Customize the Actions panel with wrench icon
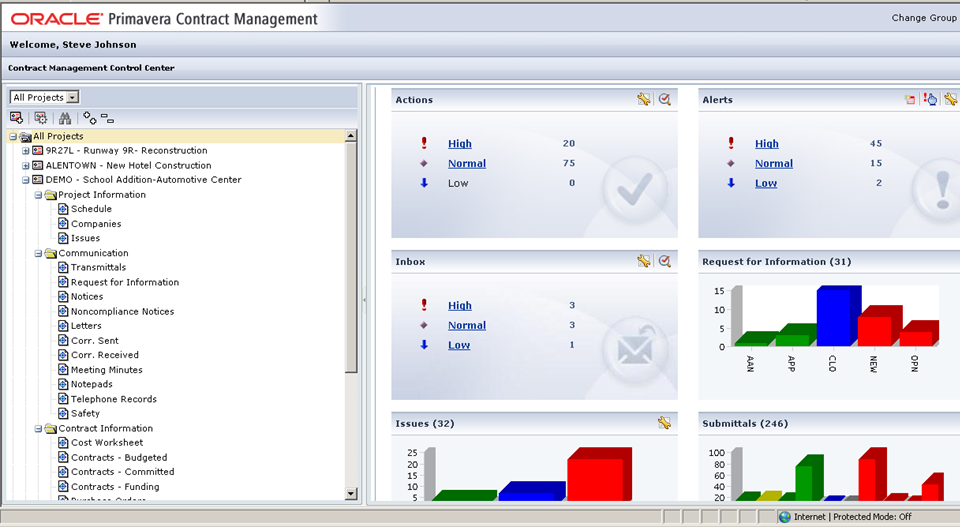Image resolution: width=960 pixels, height=527 pixels. click(x=644, y=99)
